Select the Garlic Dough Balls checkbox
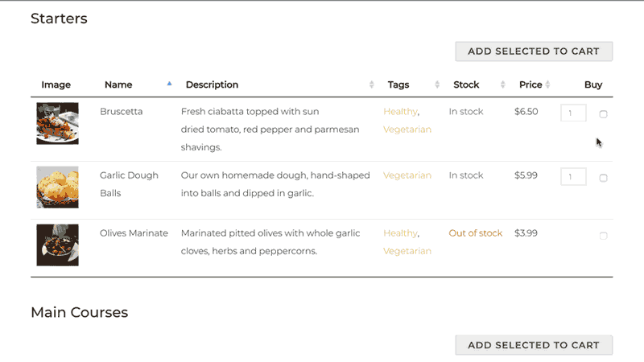The height and width of the screenshot is (362, 644). click(x=604, y=178)
